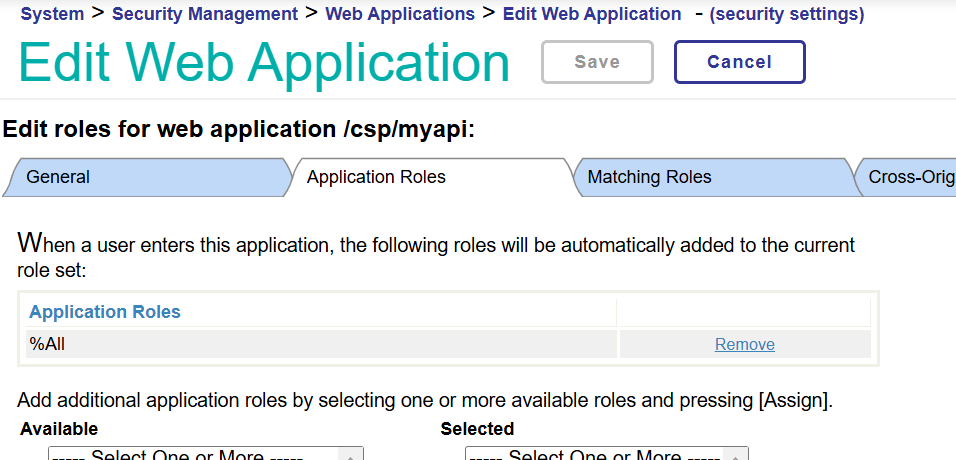Go to Security Management breadcrumb
Screen dimensions: 956x460
pos(205,13)
